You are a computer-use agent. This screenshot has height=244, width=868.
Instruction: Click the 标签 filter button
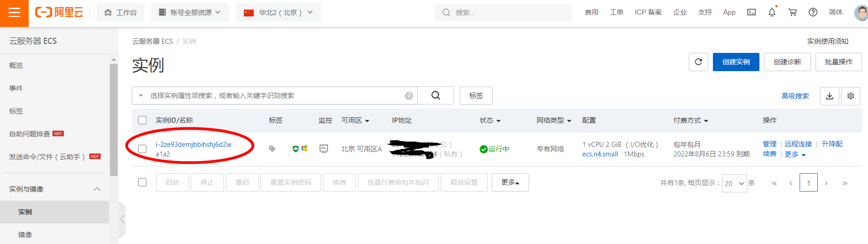pos(476,95)
